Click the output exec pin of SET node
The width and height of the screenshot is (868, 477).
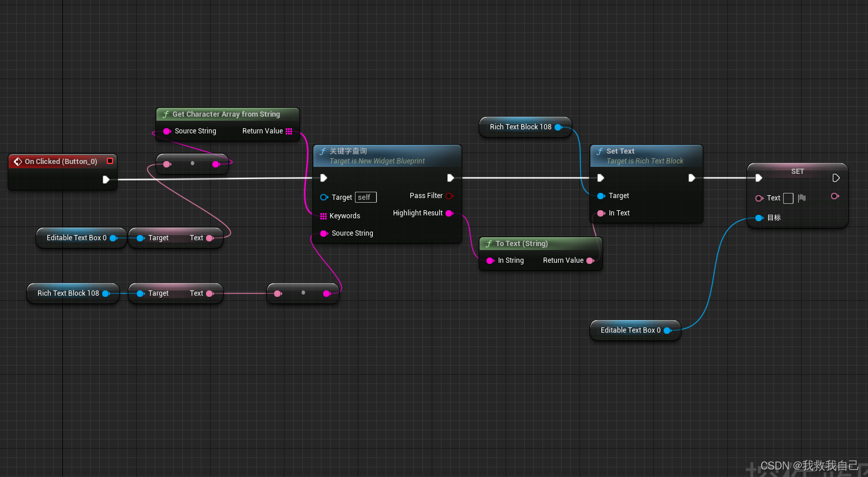[836, 178]
